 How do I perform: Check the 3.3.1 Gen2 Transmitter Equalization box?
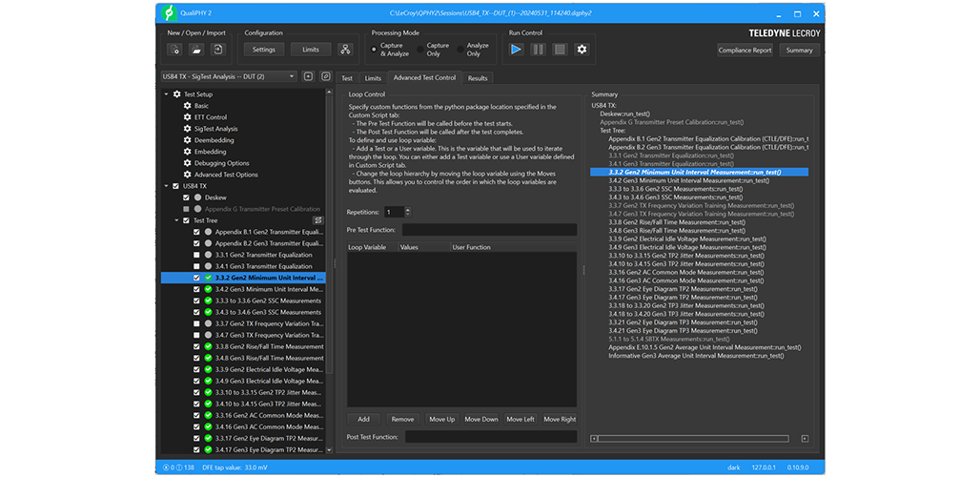click(x=196, y=255)
